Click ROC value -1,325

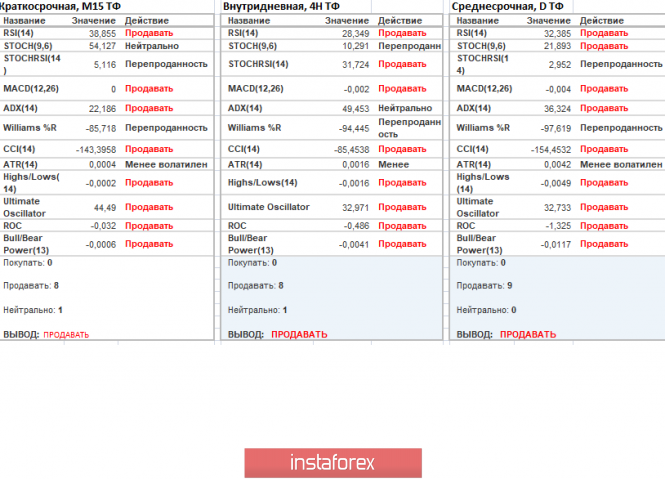pos(558,226)
